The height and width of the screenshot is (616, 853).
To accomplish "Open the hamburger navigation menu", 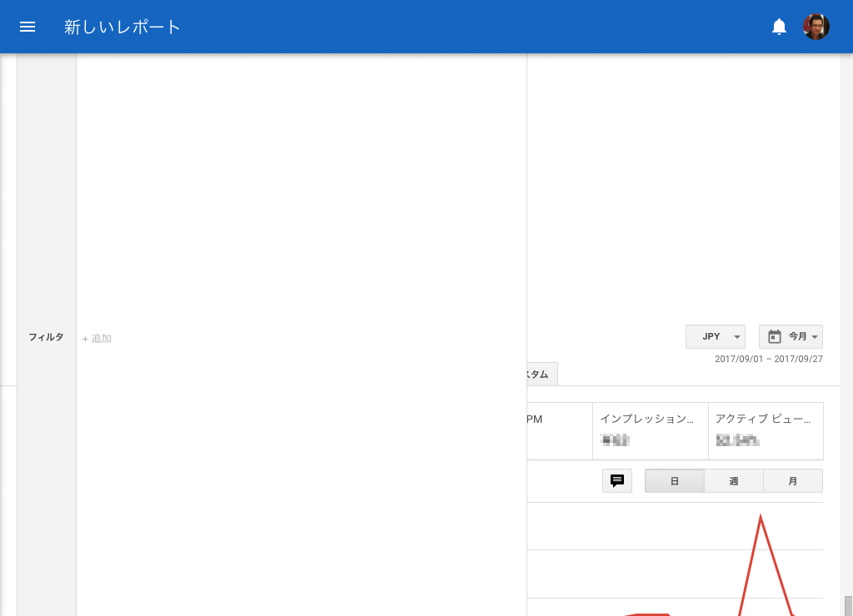I will point(27,27).
